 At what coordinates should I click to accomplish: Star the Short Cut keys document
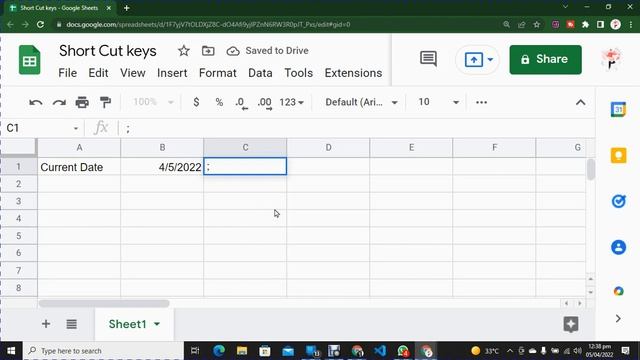click(184, 51)
